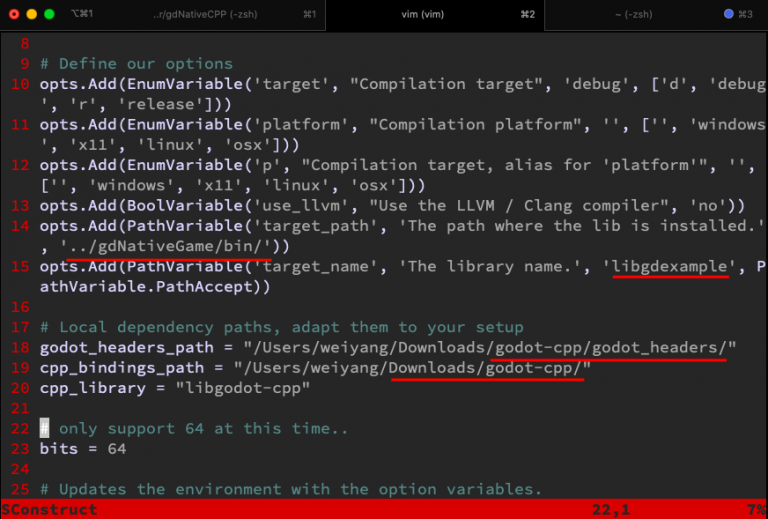Click the 'Updates the environment' comment line
This screenshot has height=519, width=768.
[291, 490]
